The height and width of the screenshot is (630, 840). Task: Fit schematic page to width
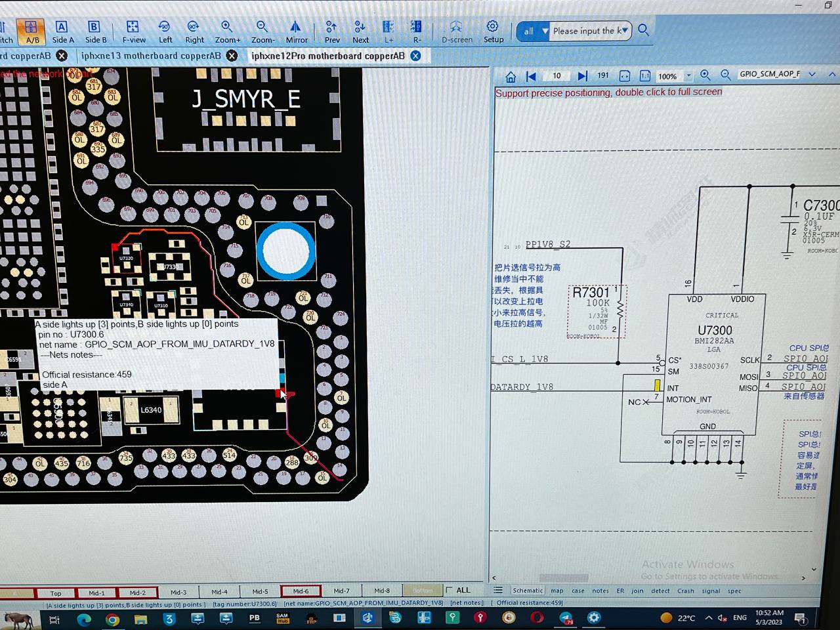[x=625, y=76]
